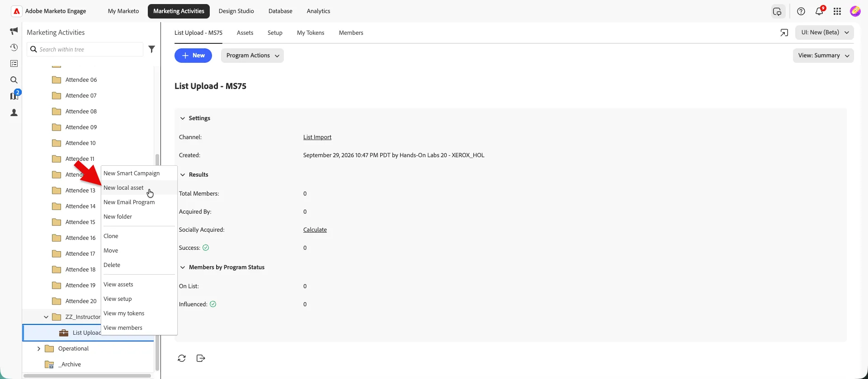Open the sidebar search magnifier icon
This screenshot has width=868, height=379.
[x=14, y=80]
